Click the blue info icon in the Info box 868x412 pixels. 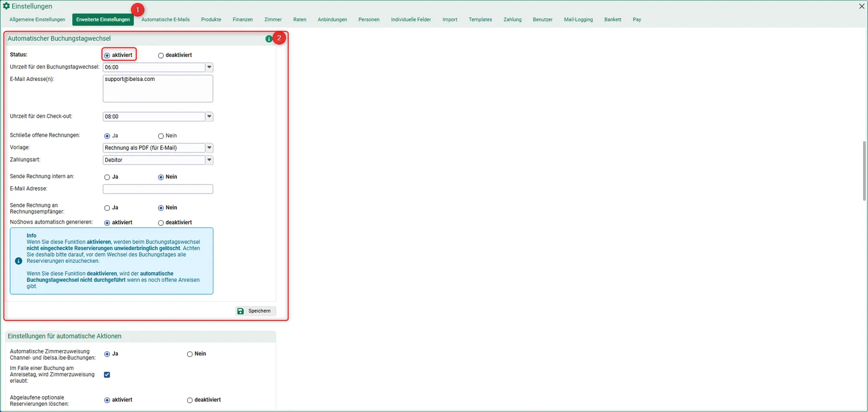coord(18,261)
